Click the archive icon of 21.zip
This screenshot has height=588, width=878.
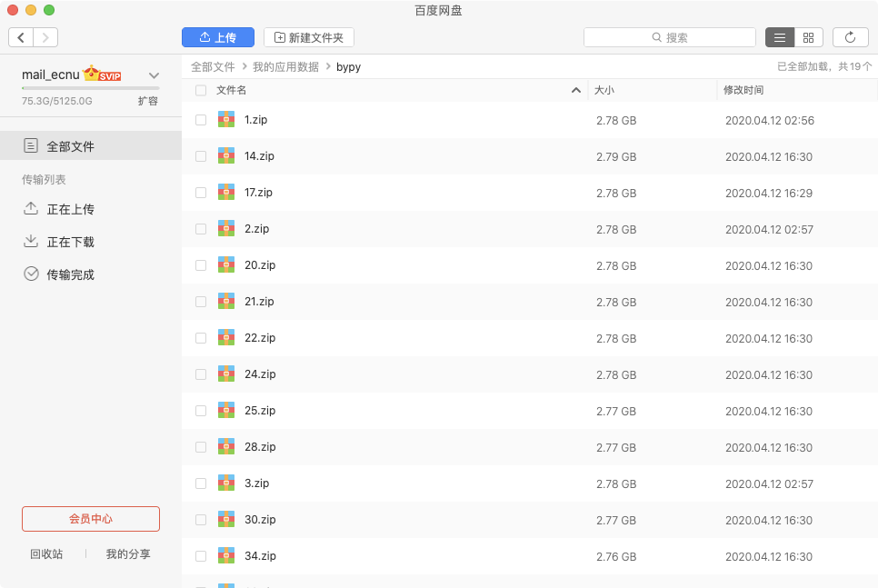[226, 301]
